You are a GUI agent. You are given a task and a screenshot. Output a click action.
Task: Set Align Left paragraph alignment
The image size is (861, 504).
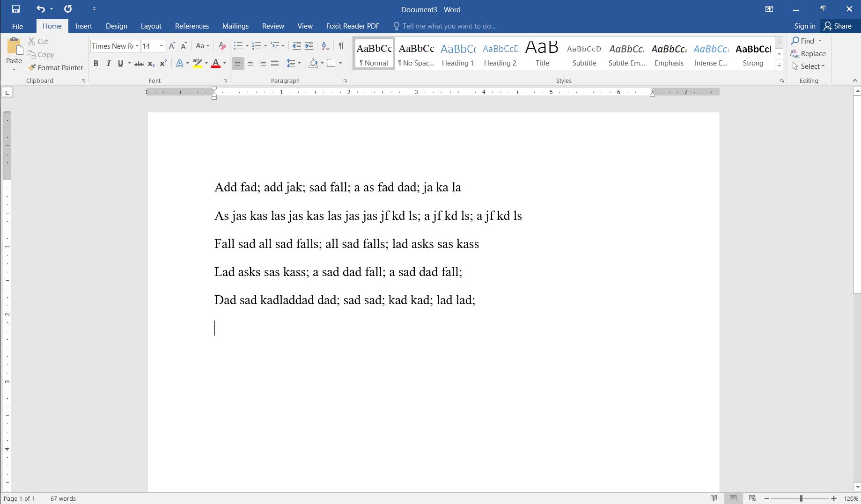click(x=238, y=63)
